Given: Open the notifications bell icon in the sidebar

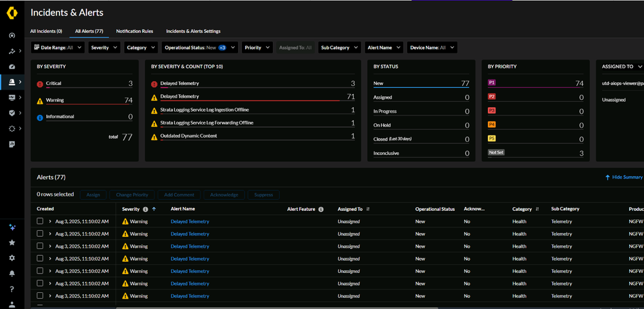Looking at the screenshot, I should 12,274.
